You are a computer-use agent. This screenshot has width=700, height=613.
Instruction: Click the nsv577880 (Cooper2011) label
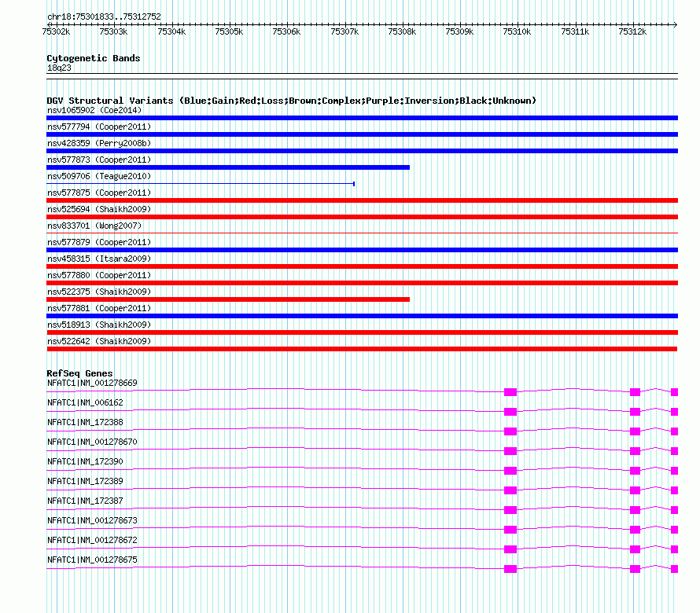coord(99,275)
